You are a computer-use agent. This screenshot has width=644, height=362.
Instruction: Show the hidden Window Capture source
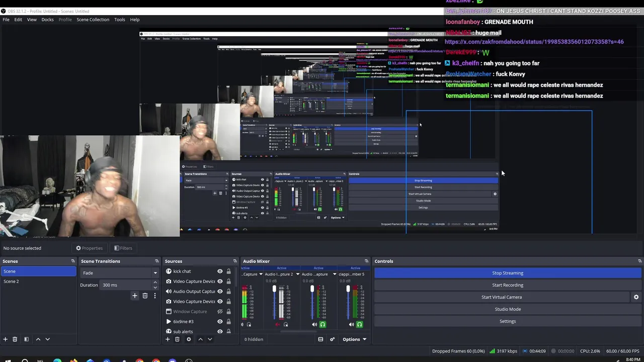point(220,312)
